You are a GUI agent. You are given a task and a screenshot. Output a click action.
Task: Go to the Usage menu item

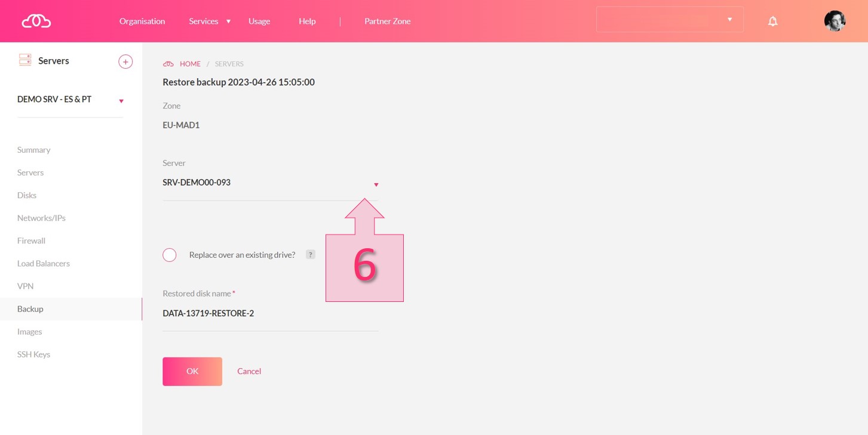[259, 21]
